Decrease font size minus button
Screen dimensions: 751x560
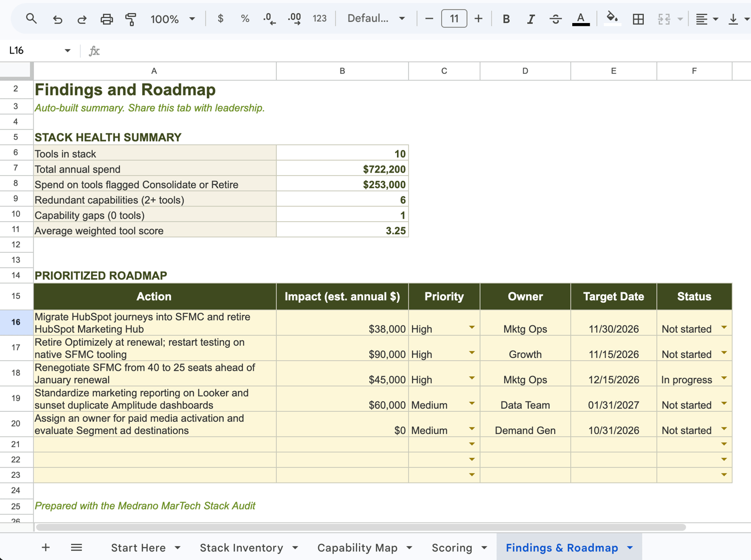(429, 19)
